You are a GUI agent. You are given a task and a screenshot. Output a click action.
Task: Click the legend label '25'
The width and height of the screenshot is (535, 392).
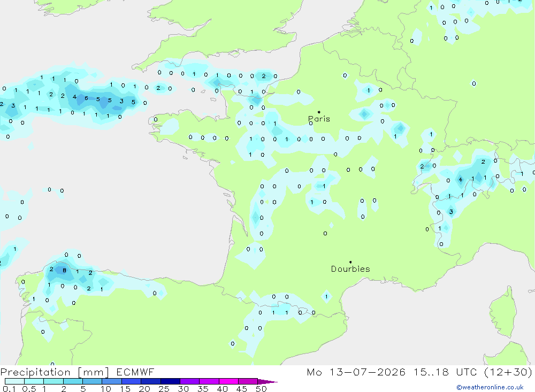point(164,389)
